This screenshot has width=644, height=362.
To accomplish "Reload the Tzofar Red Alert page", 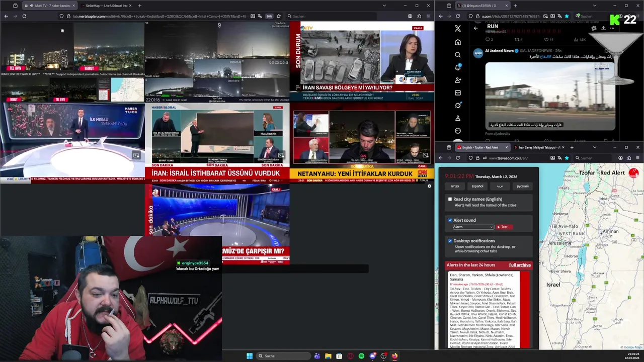I will coord(457,158).
